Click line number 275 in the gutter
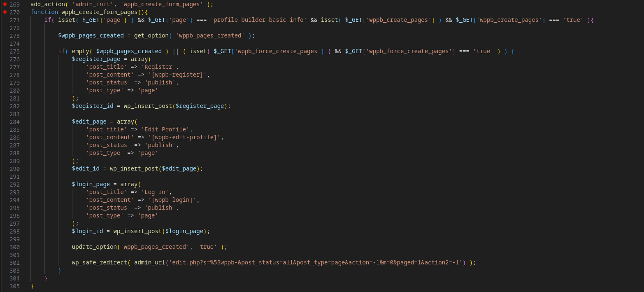The image size is (644, 292). pos(14,51)
